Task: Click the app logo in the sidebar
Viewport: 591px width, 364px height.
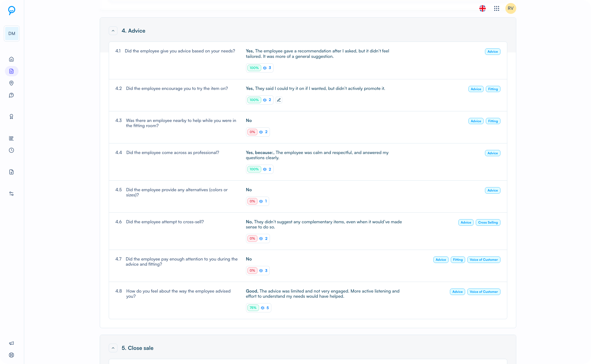Action: pos(11,10)
